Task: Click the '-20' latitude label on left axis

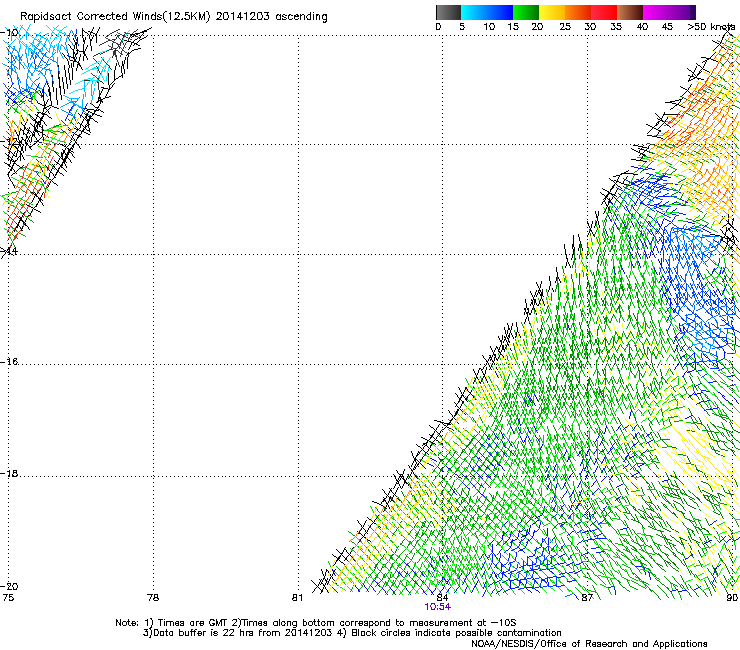Action: point(9,586)
